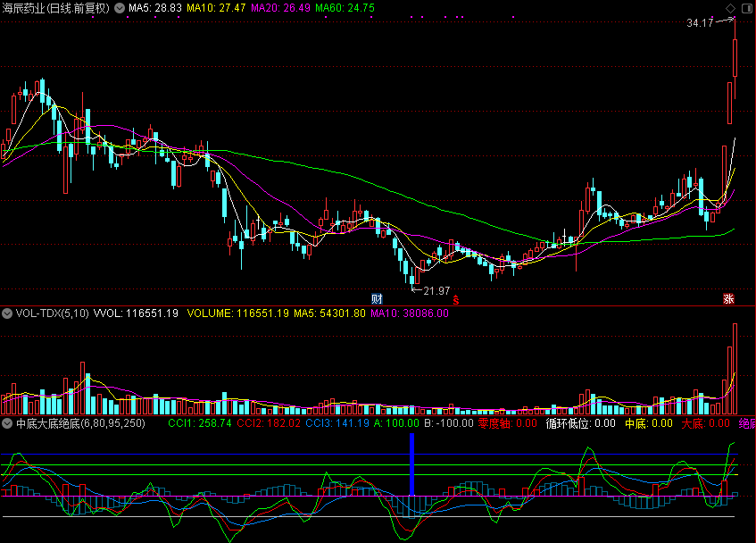Image resolution: width=756 pixels, height=543 pixels.
Task: Click the MA60: 24.75 label
Action: (345, 8)
